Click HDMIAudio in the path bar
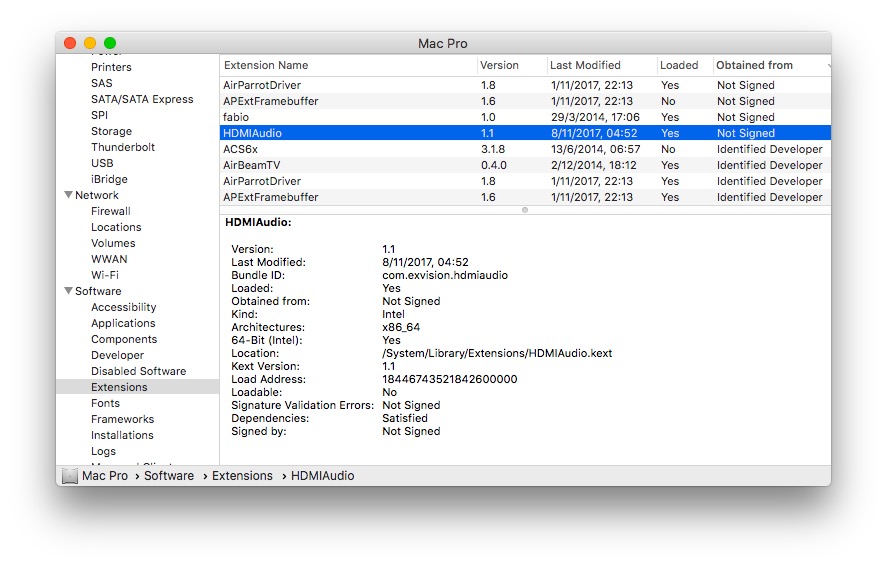This screenshot has height=566, width=887. pos(322,476)
